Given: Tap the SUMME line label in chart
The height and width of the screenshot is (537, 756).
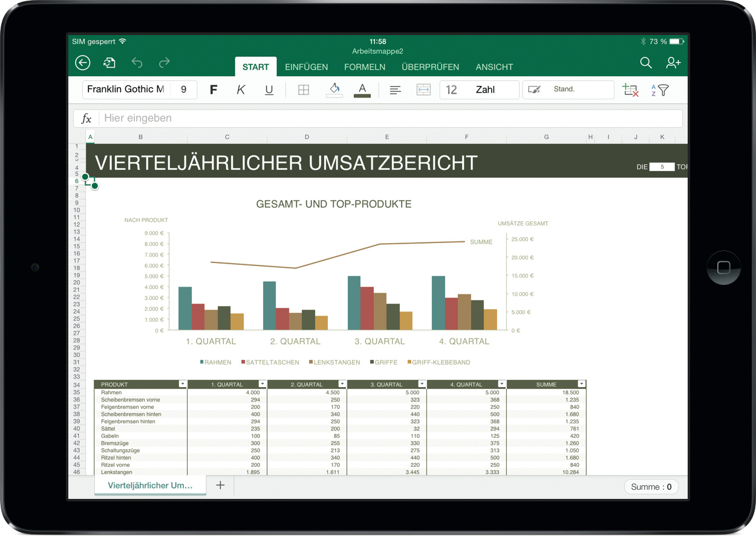Looking at the screenshot, I should (481, 242).
